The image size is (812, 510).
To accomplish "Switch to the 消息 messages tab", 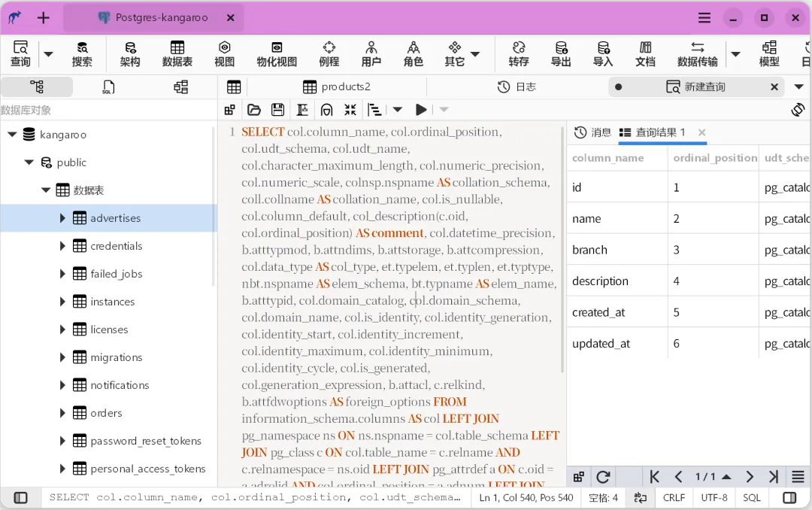I will pos(593,132).
